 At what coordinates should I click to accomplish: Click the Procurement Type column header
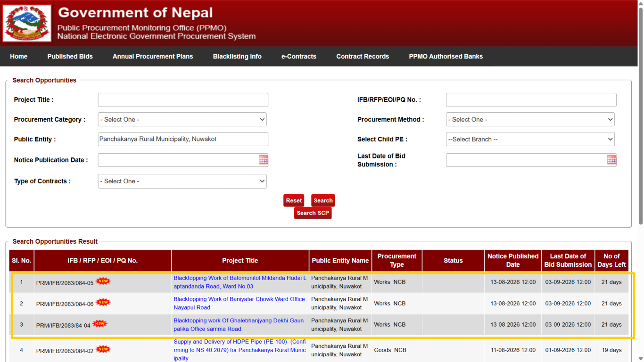397,261
